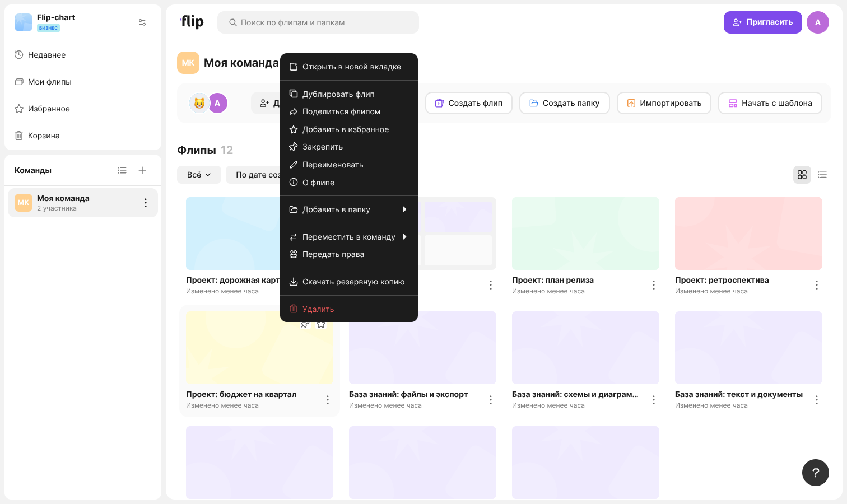Select Дублировать флип from context menu
The image size is (847, 504).
coord(349,94)
